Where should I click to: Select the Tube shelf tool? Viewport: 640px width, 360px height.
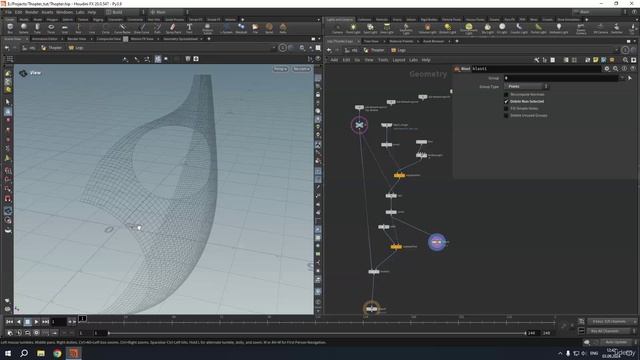coord(37,28)
